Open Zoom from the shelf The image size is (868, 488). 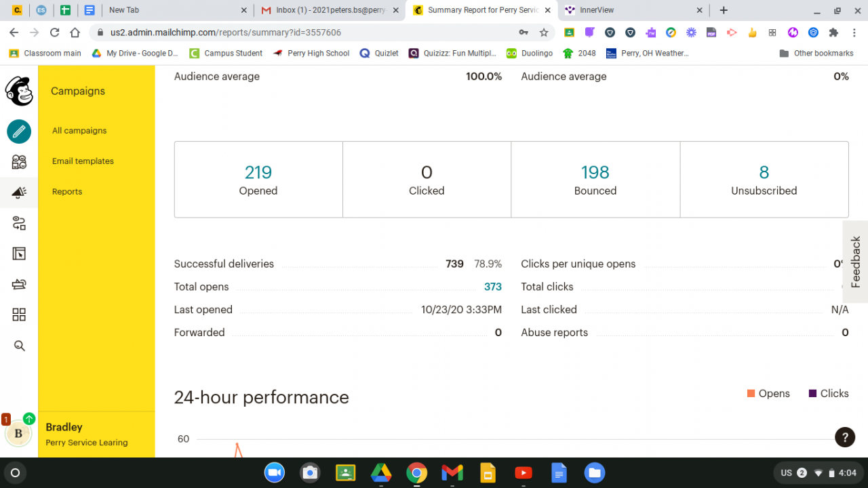pos(274,472)
